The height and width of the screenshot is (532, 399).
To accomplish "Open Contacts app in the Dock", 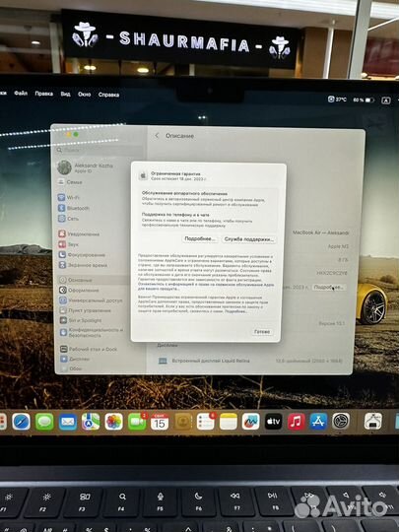I will tap(183, 422).
